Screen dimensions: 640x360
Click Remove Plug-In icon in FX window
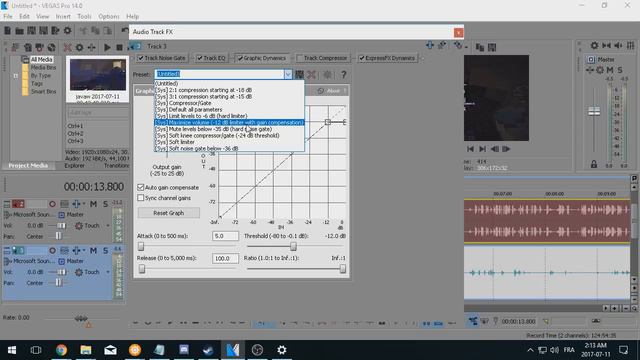point(442,45)
